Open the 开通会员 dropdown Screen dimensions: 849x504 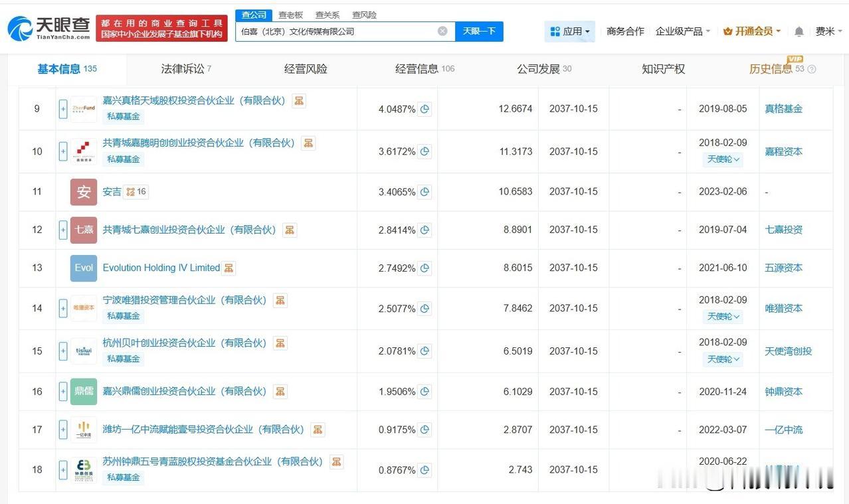pos(752,31)
